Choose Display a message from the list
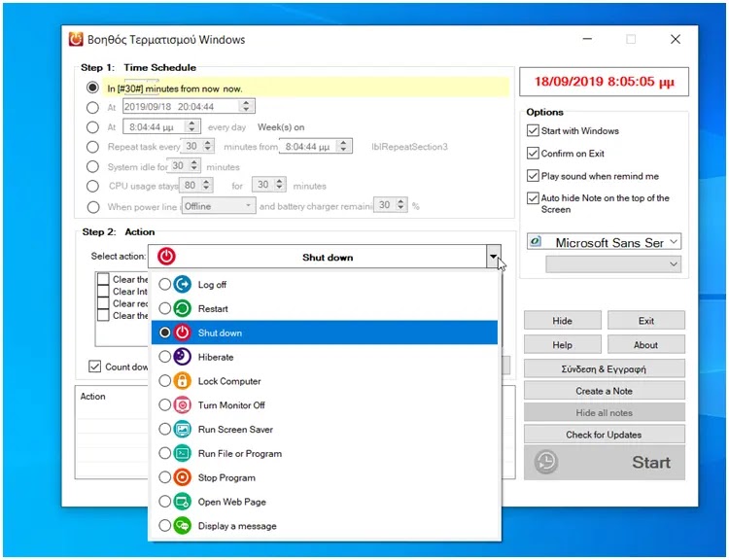The height and width of the screenshot is (560, 729). [325, 526]
